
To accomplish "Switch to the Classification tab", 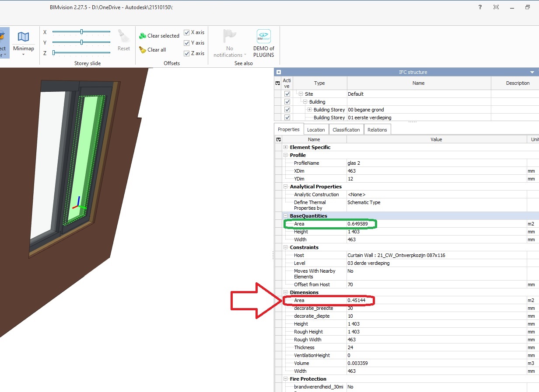I will (346, 129).
